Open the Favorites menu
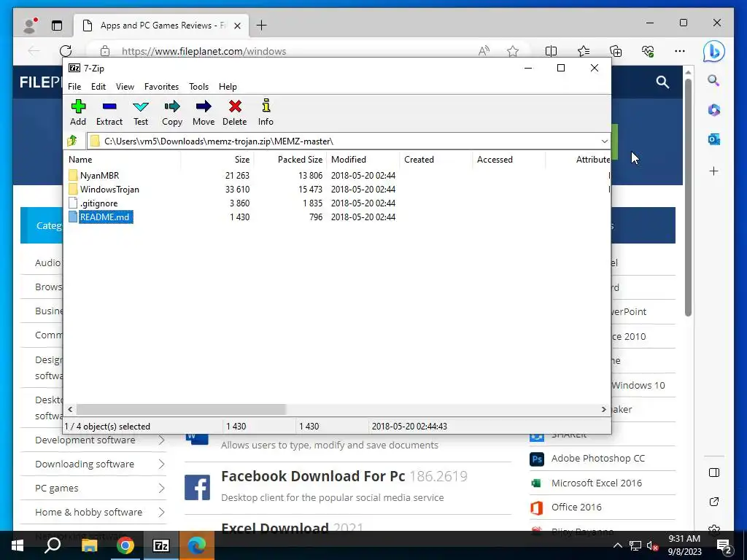This screenshot has height=560, width=747. pyautogui.click(x=161, y=87)
